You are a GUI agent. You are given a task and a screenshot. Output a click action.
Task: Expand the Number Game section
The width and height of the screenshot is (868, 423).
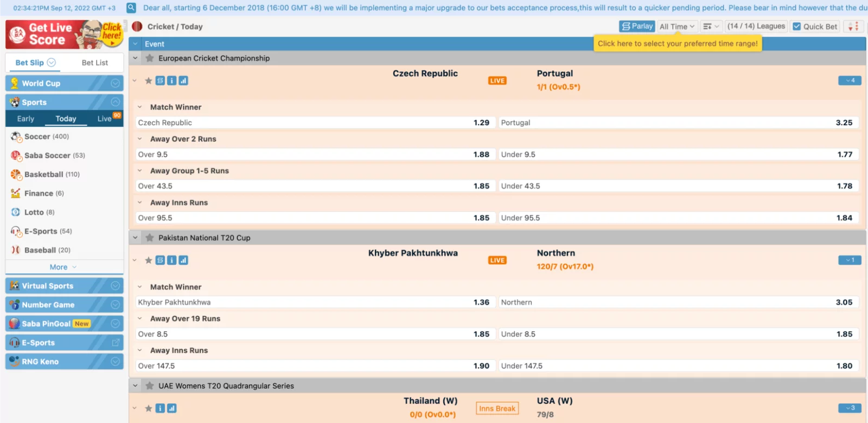pos(65,305)
